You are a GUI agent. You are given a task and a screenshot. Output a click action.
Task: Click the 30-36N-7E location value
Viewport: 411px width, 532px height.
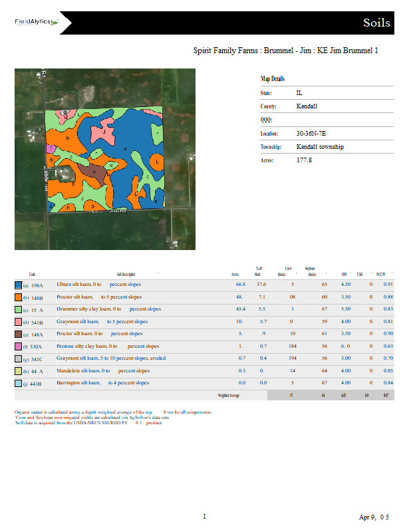coord(311,134)
